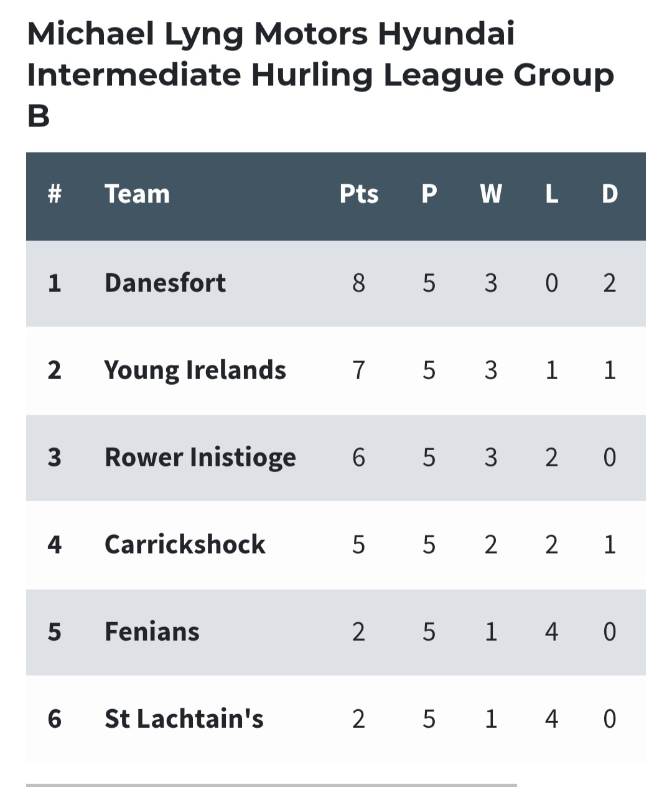
Task: Click the L column header
Action: (x=551, y=194)
